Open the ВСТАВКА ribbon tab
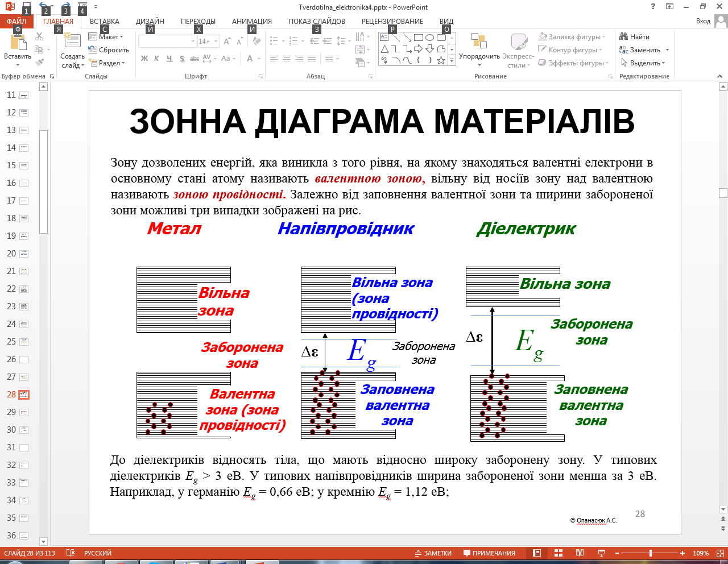Screen dimensions: 728x564 click(105, 22)
